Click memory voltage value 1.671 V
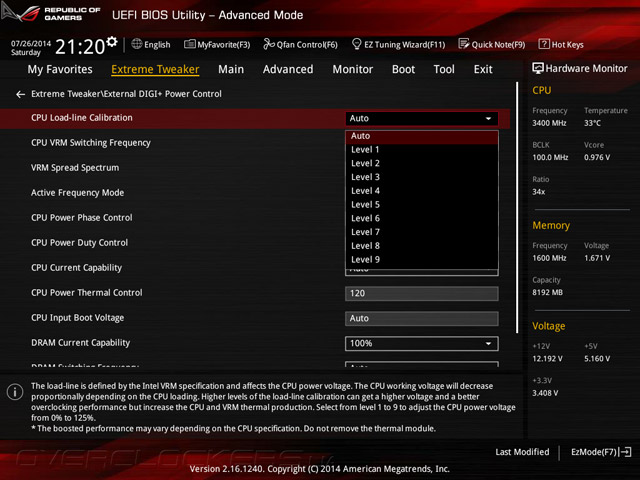640x480 pixels. tap(597, 258)
